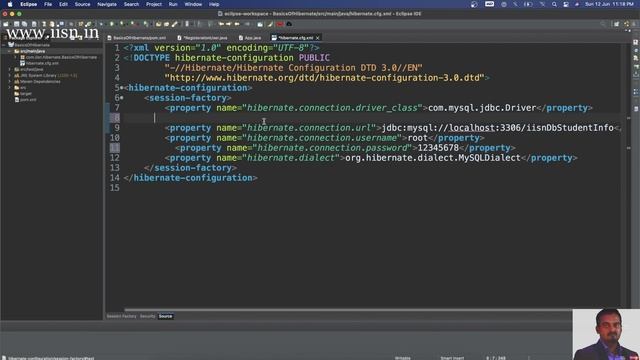
Task: Open the Help menu
Action: tap(214, 4)
